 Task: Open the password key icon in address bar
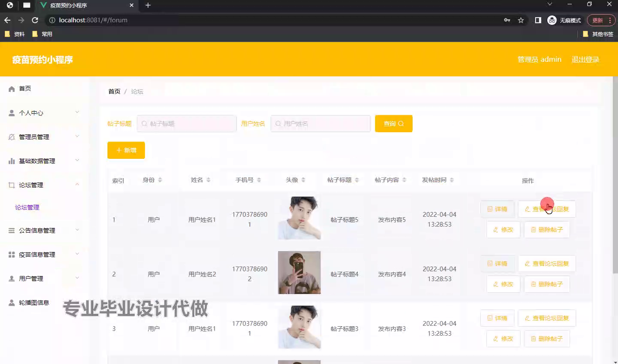(x=507, y=20)
